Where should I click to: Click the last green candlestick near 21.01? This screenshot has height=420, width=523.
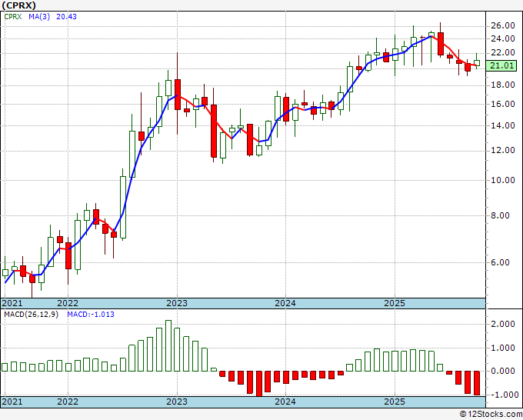pos(477,63)
